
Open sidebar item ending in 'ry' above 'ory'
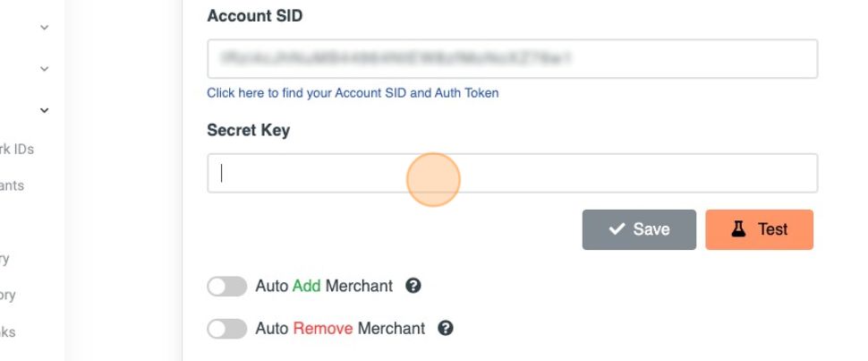coord(5,259)
